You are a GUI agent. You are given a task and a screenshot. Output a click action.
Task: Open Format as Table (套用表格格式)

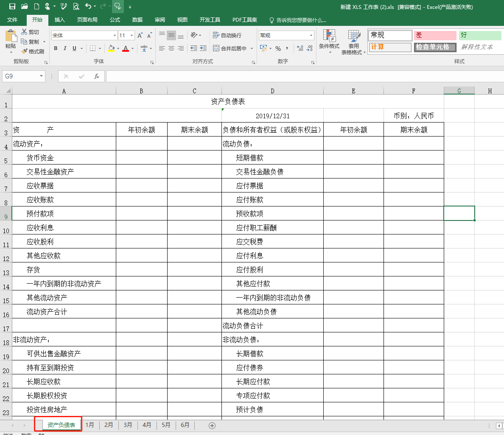click(353, 42)
